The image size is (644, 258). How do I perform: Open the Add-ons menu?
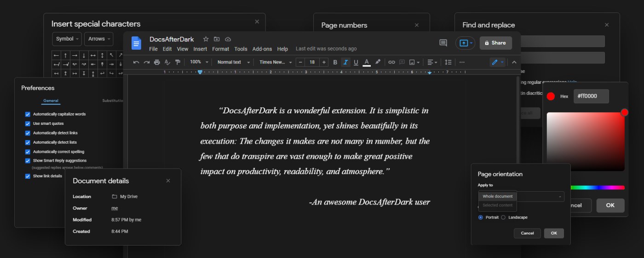(262, 49)
